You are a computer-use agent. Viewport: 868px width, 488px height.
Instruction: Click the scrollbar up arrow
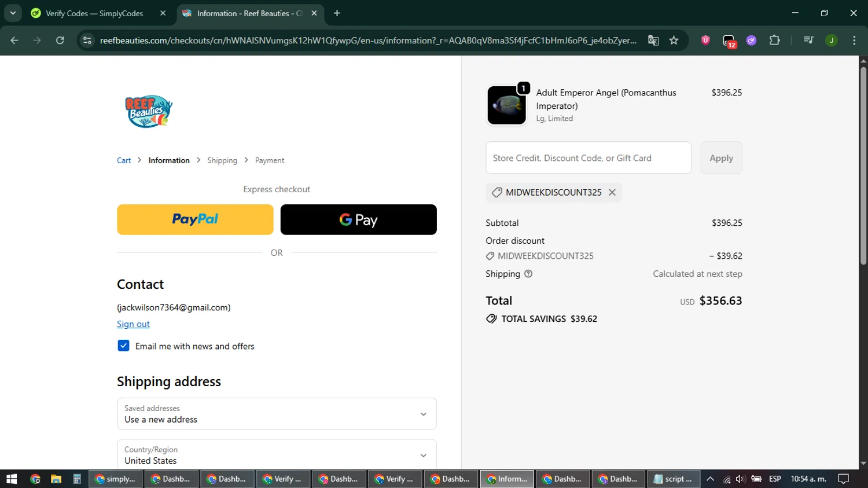pos(863,60)
